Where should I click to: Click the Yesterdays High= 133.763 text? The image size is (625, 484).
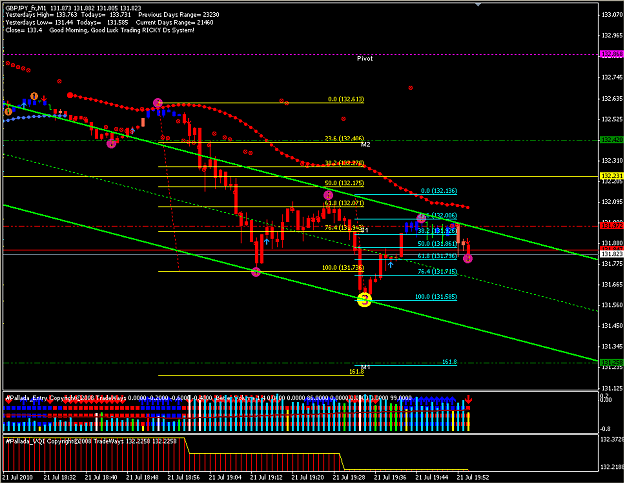[x=39, y=15]
